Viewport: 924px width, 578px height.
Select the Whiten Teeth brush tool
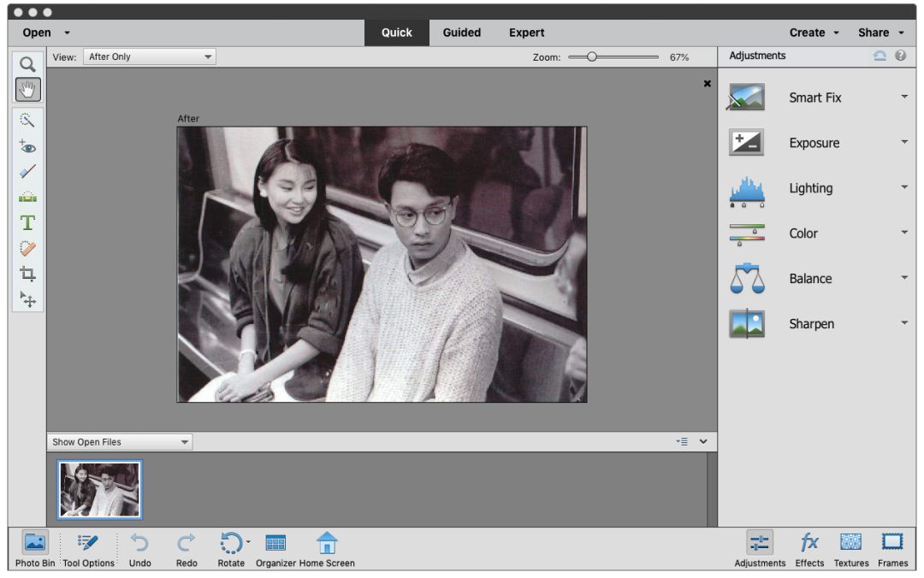coord(27,171)
